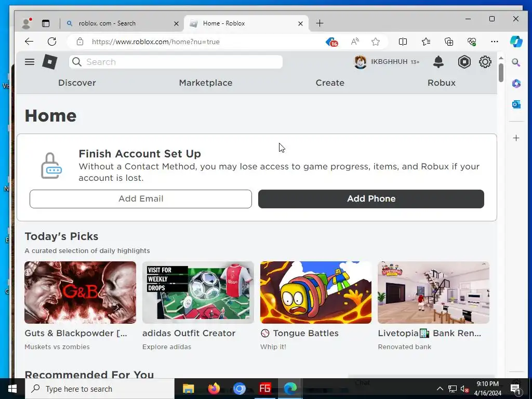Open Browser essentials heart icon

click(x=472, y=42)
